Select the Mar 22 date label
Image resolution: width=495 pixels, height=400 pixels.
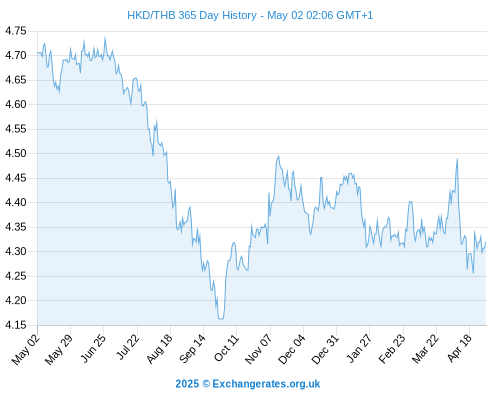pyautogui.click(x=425, y=348)
